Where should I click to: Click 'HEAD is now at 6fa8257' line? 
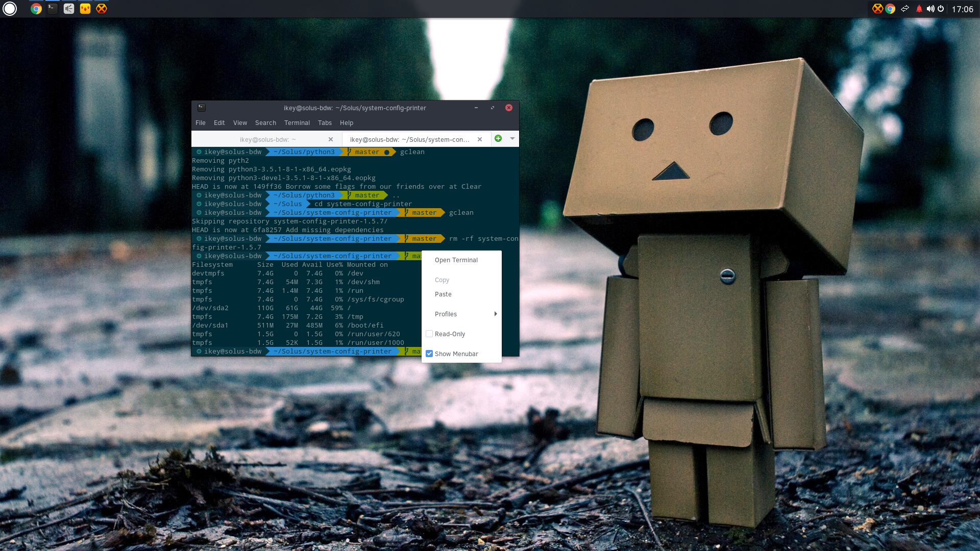point(288,230)
